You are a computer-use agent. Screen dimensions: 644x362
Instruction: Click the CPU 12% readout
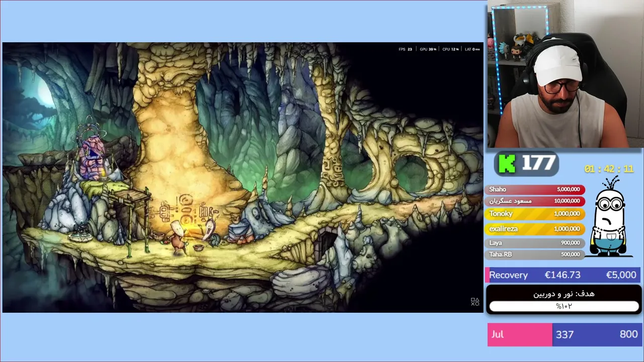point(450,49)
